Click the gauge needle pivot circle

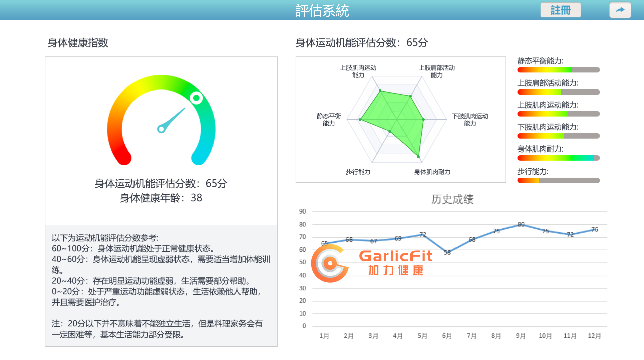click(x=161, y=129)
